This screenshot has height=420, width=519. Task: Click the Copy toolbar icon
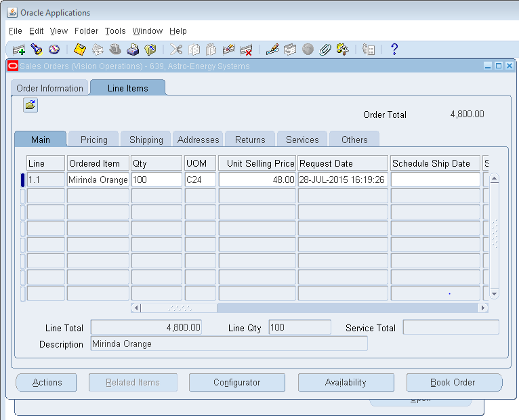tap(194, 49)
